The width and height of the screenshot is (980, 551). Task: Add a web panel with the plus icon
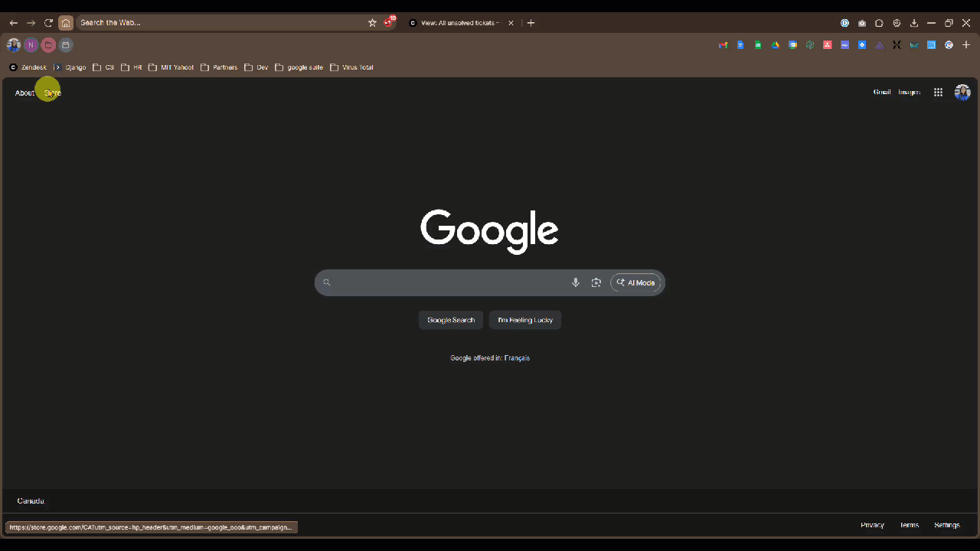(966, 45)
